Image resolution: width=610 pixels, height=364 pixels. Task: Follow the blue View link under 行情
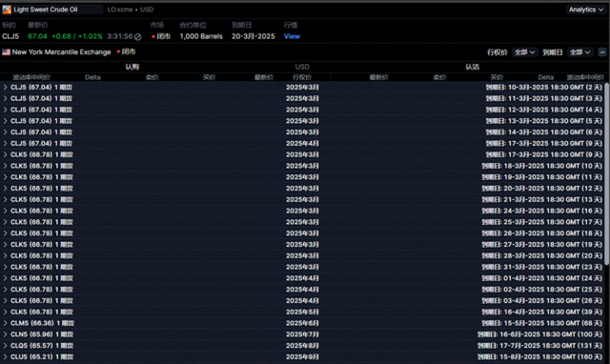pyautogui.click(x=292, y=36)
